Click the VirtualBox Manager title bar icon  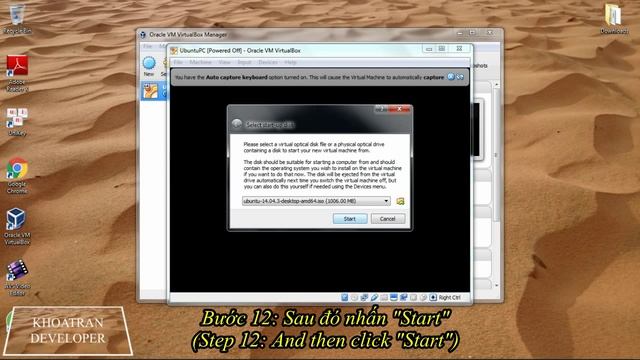[x=143, y=35]
